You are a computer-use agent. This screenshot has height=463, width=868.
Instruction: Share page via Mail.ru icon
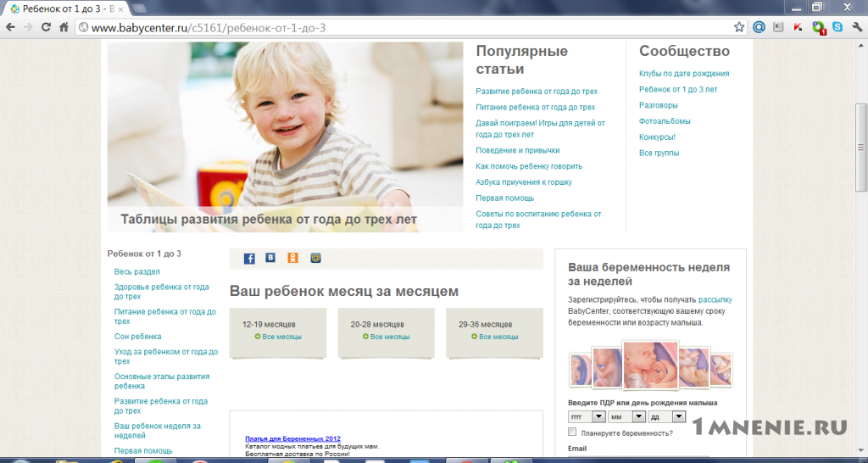(x=315, y=258)
